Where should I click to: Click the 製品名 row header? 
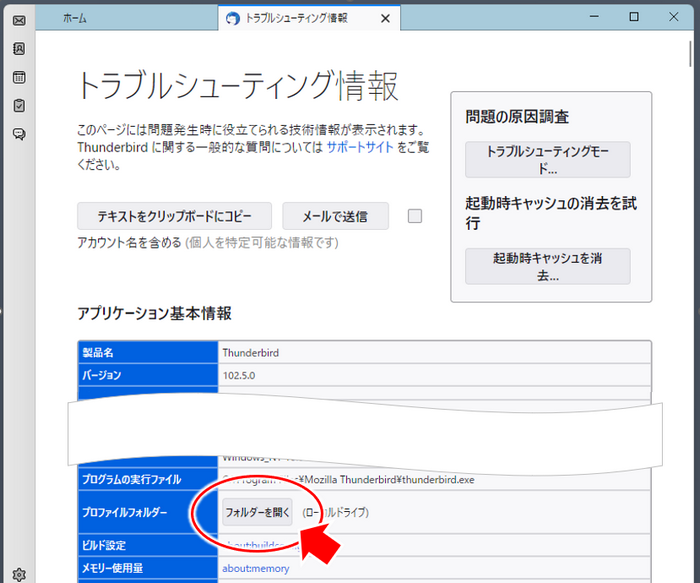[148, 353]
